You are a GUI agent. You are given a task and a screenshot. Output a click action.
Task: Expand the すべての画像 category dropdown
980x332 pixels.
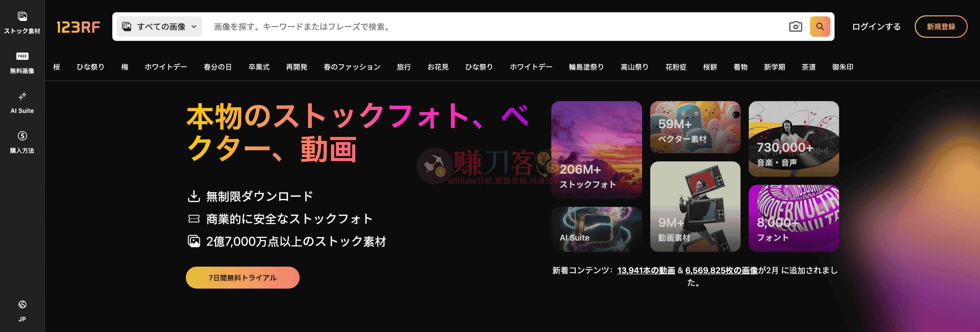click(x=159, y=27)
